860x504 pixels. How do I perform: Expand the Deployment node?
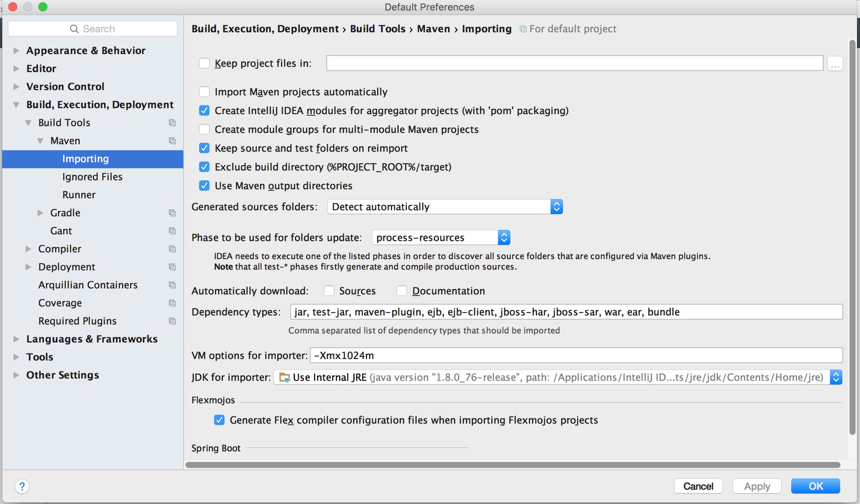pyautogui.click(x=28, y=267)
